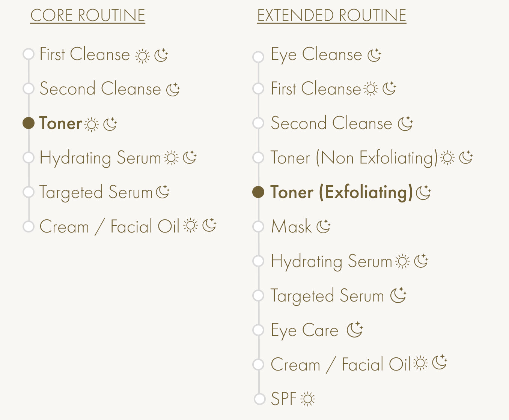The height and width of the screenshot is (420, 509).
Task: Open the Extended Routine heading link
Action: point(332,16)
